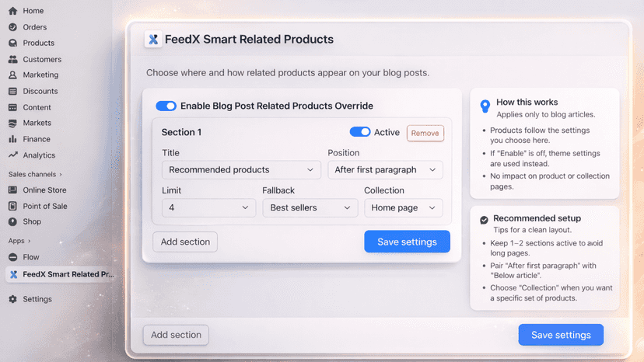Viewport: 644px width, 362px height.
Task: Open Online Store sales channel
Action: pyautogui.click(x=45, y=190)
